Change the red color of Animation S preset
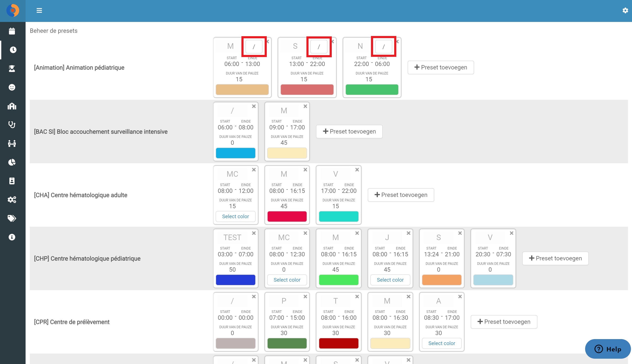 (x=307, y=89)
